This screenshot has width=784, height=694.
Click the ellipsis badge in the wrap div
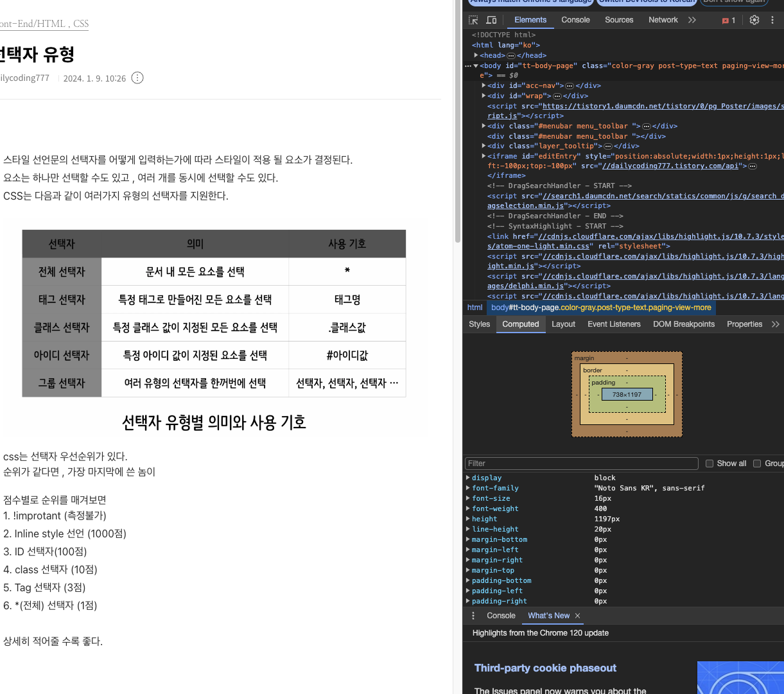tap(557, 96)
